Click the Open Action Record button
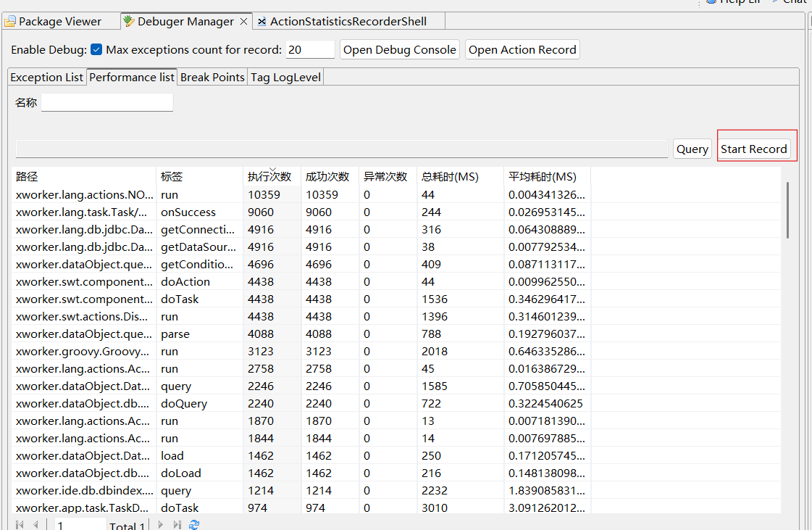The image size is (812, 530). tap(522, 50)
